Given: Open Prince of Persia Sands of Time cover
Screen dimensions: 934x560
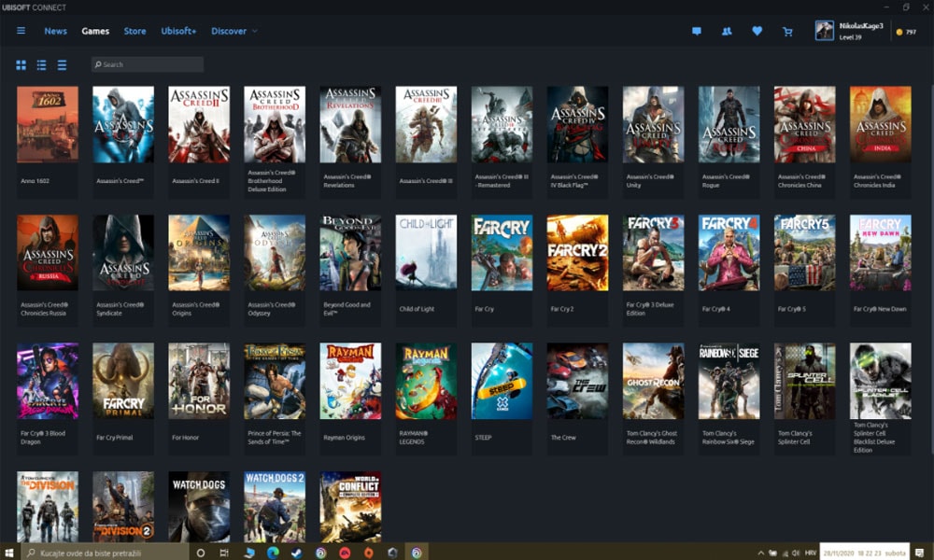Looking at the screenshot, I should point(275,381).
